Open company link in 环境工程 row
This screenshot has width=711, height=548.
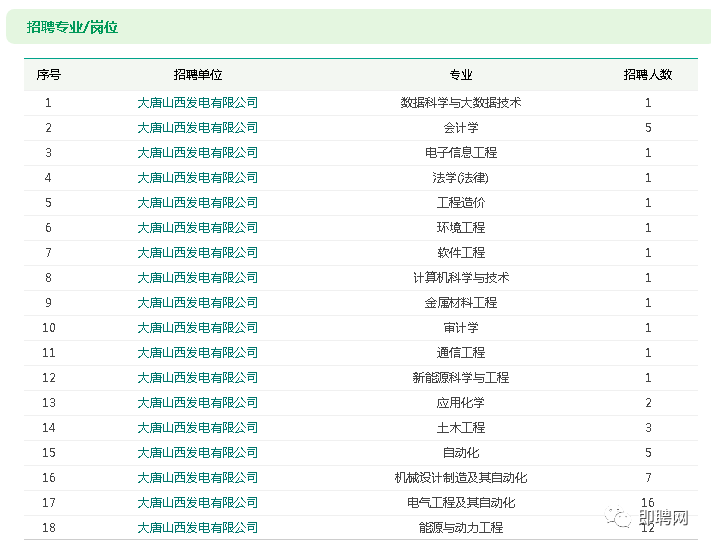[x=198, y=228]
